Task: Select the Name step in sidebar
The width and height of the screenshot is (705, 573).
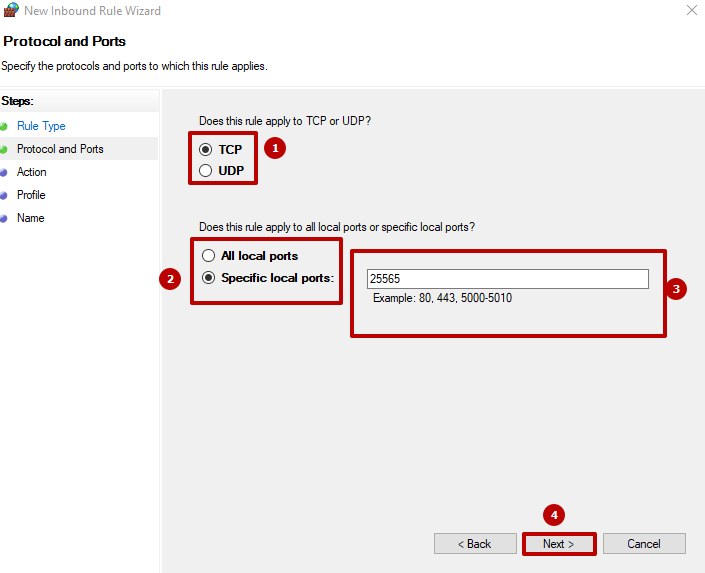Action: [x=31, y=218]
